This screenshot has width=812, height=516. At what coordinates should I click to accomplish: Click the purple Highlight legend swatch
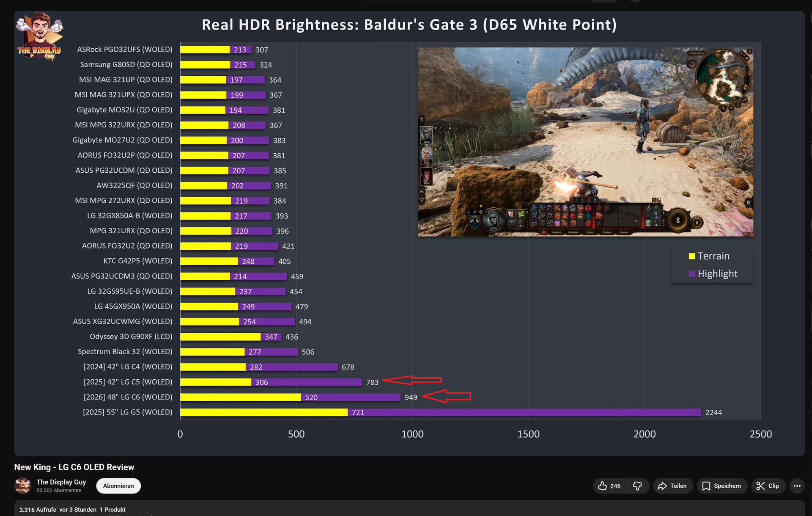[x=692, y=274]
